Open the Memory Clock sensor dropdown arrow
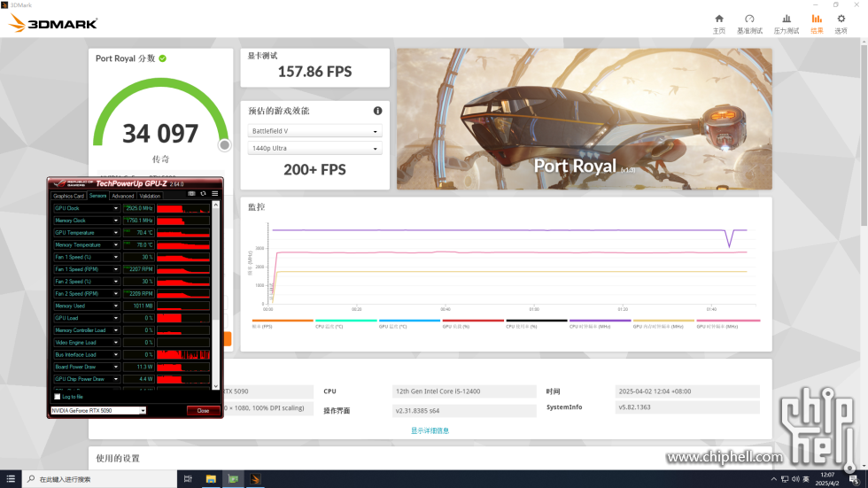Screen dimensions: 868x488 (116, 221)
